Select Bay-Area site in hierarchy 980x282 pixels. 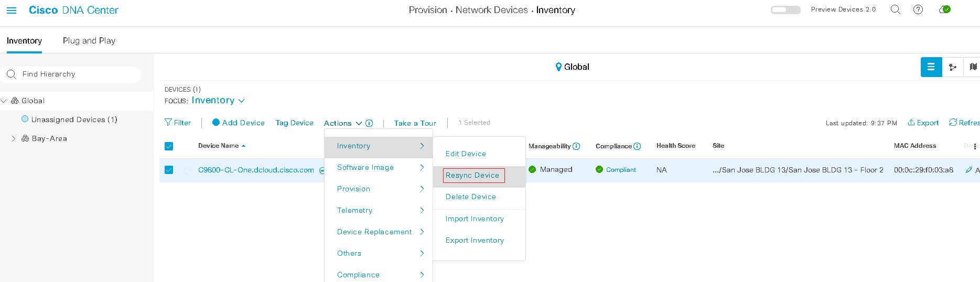tap(49, 138)
